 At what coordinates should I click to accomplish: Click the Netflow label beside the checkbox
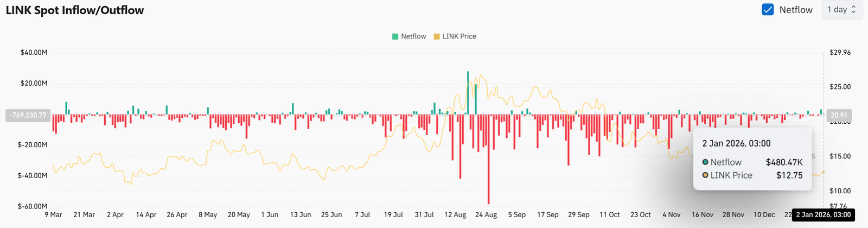[x=796, y=10]
